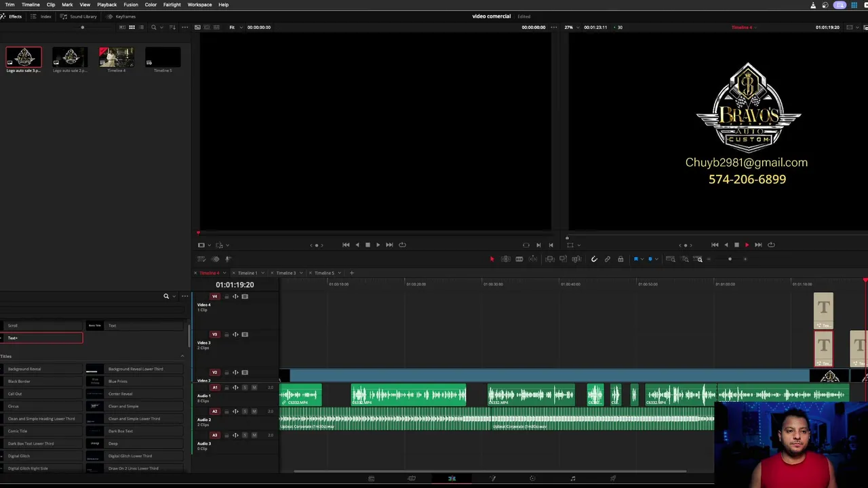
Task: Toggle the Linked Selection chain icon
Action: click(607, 259)
